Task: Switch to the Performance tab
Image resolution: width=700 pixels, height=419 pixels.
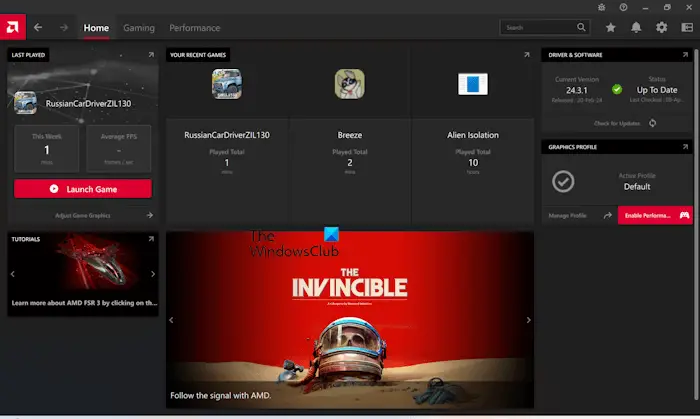Action: [195, 28]
